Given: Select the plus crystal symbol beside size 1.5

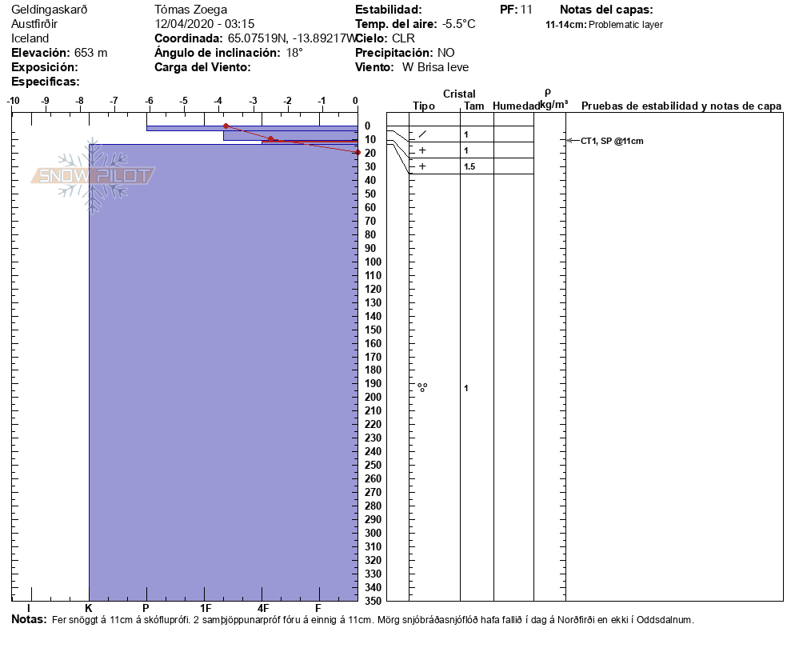Looking at the screenshot, I should (422, 166).
